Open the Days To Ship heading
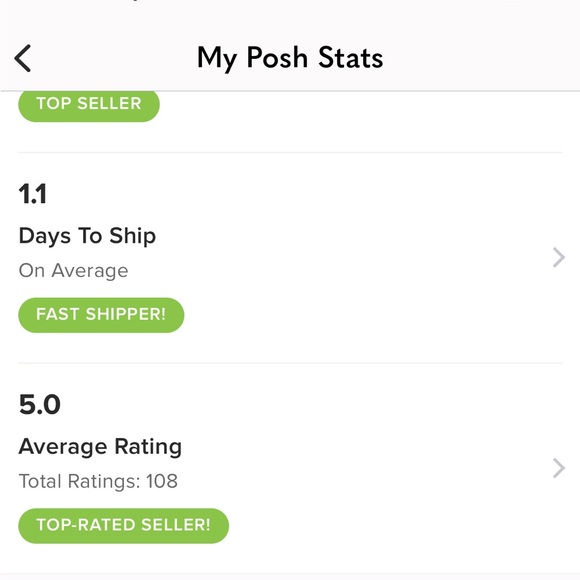This screenshot has height=580, width=580. click(87, 236)
